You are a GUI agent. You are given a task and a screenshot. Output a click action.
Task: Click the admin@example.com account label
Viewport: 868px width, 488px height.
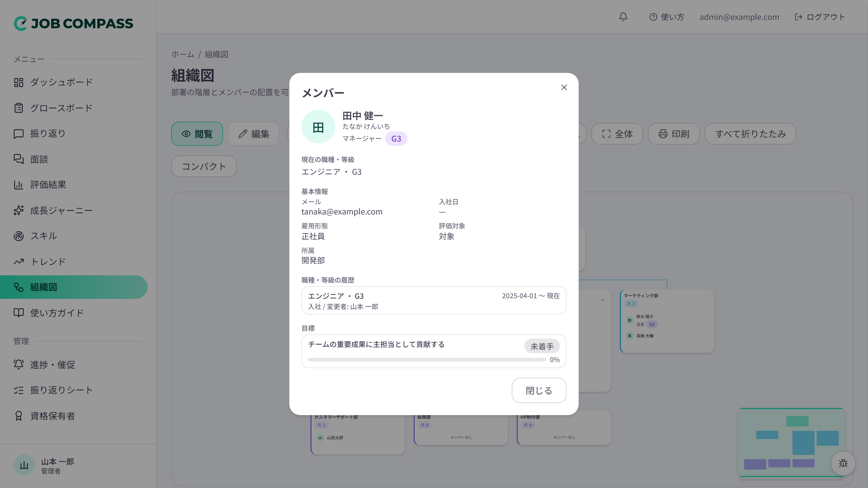pyautogui.click(x=739, y=17)
